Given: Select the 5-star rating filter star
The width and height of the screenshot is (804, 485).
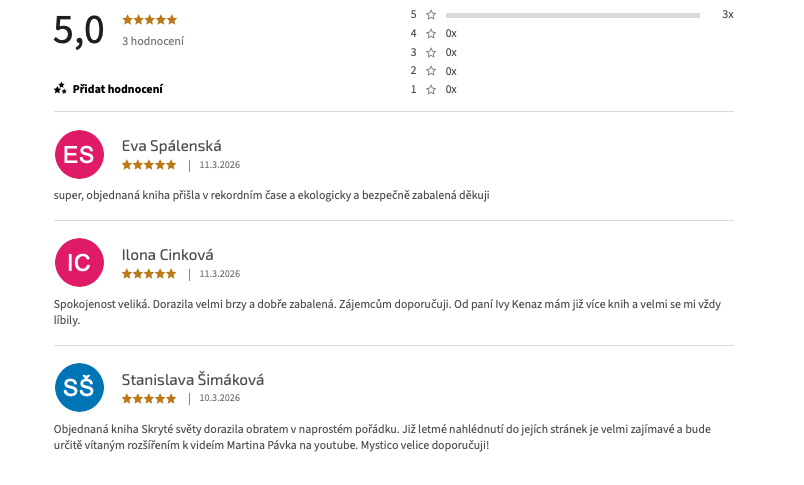Looking at the screenshot, I should tap(431, 15).
